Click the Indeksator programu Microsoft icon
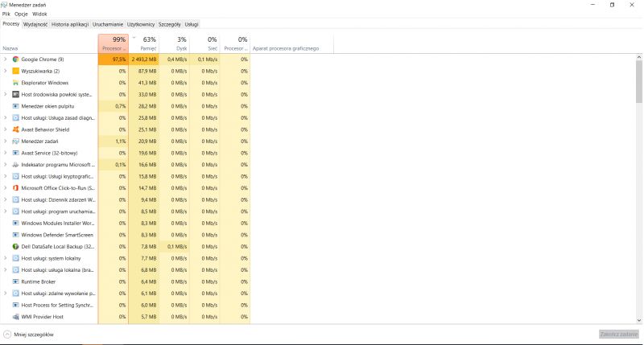 pos(15,165)
